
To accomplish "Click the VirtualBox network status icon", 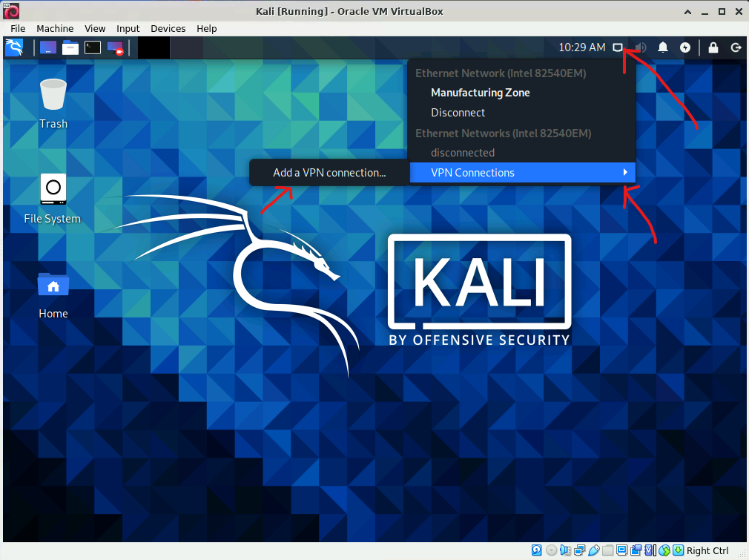I will click(579, 550).
